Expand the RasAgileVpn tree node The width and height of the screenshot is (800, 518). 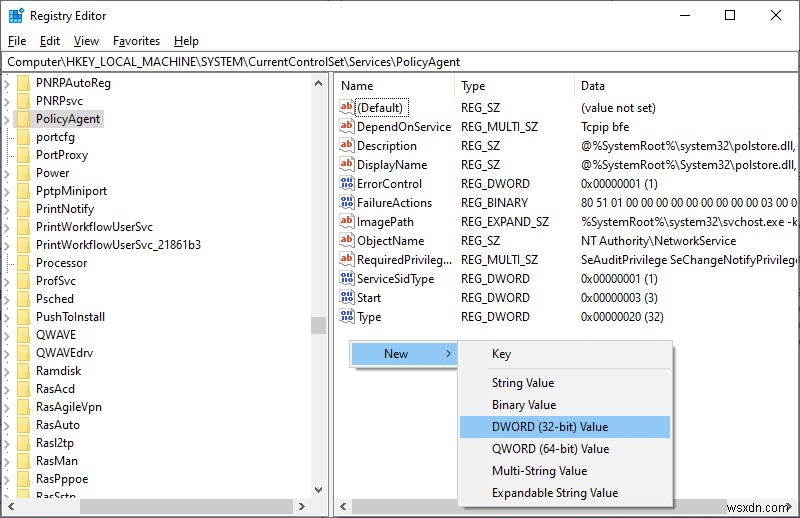(x=7, y=407)
